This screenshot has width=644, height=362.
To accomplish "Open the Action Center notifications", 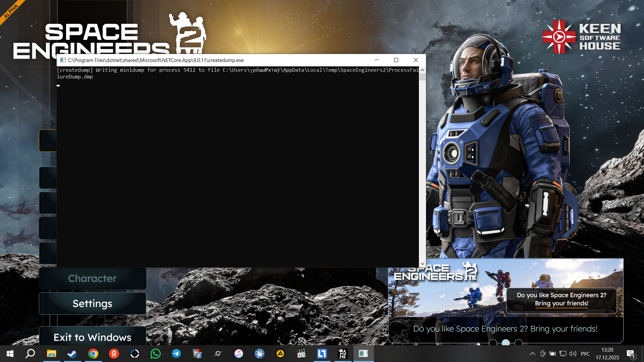I will [x=631, y=354].
